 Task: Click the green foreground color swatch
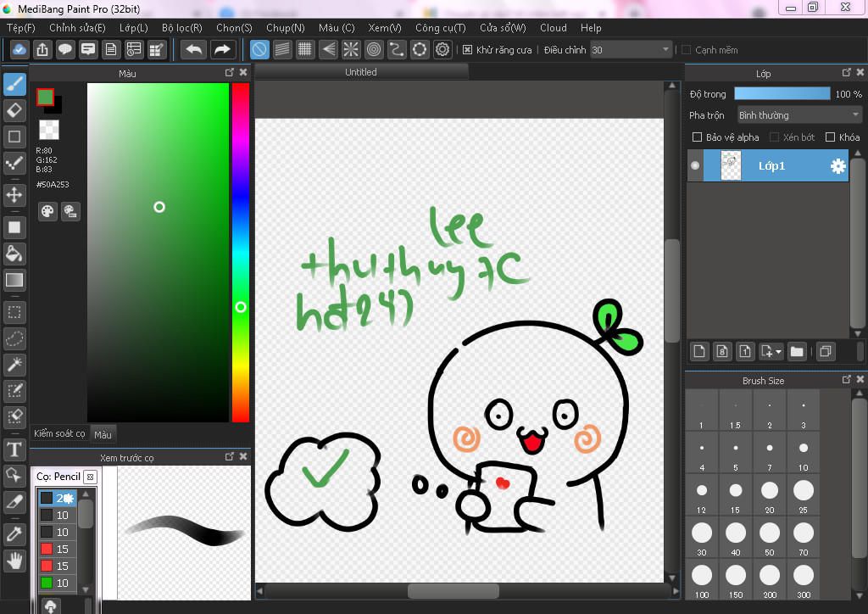[46, 98]
